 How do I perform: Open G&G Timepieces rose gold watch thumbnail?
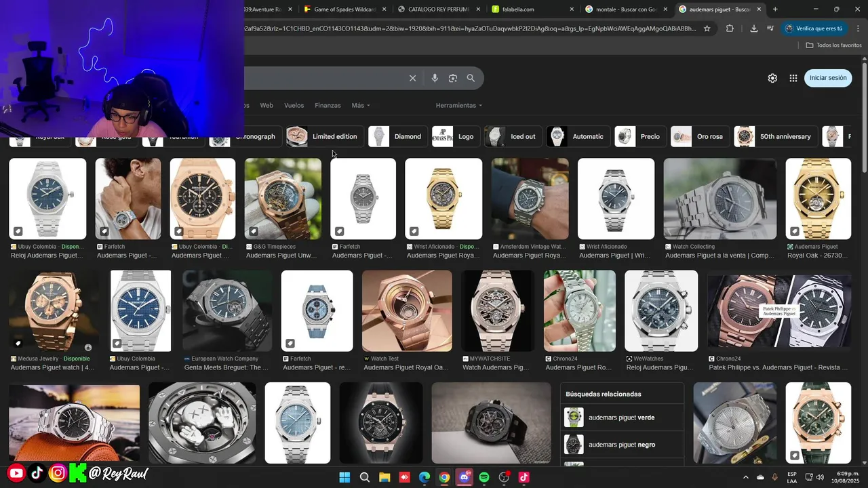pyautogui.click(x=283, y=199)
